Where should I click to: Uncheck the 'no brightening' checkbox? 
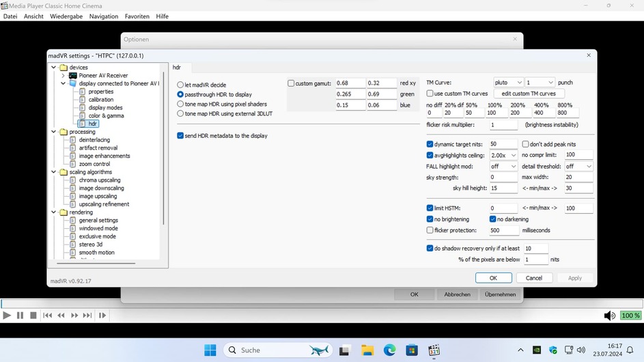tap(430, 219)
